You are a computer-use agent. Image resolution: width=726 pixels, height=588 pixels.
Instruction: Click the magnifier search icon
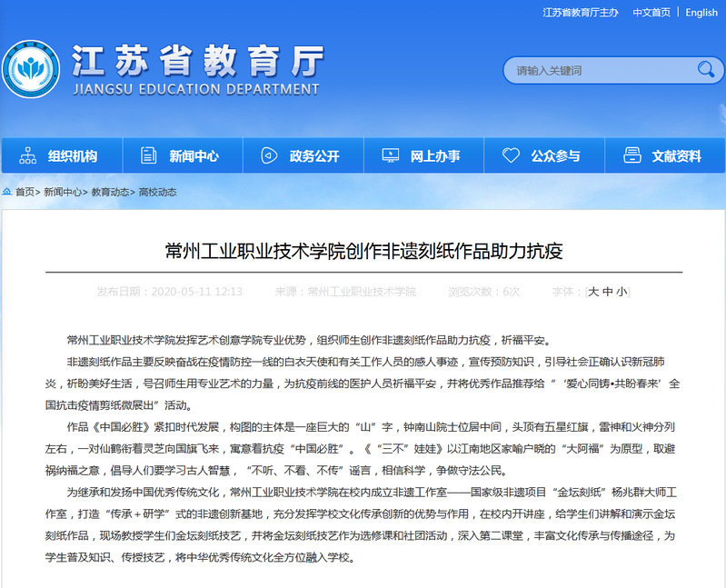tap(706, 70)
